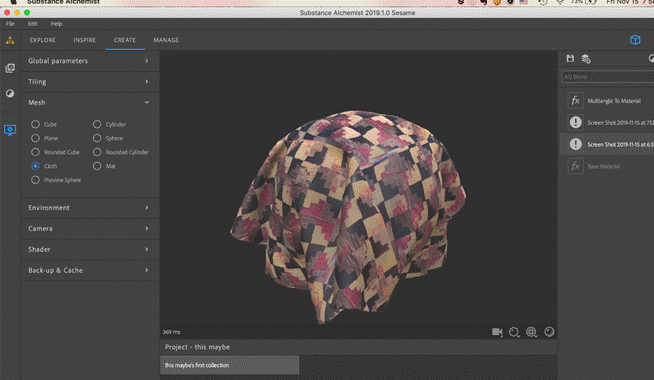Open the Help menu
This screenshot has width=654, height=380.
pyautogui.click(x=56, y=24)
